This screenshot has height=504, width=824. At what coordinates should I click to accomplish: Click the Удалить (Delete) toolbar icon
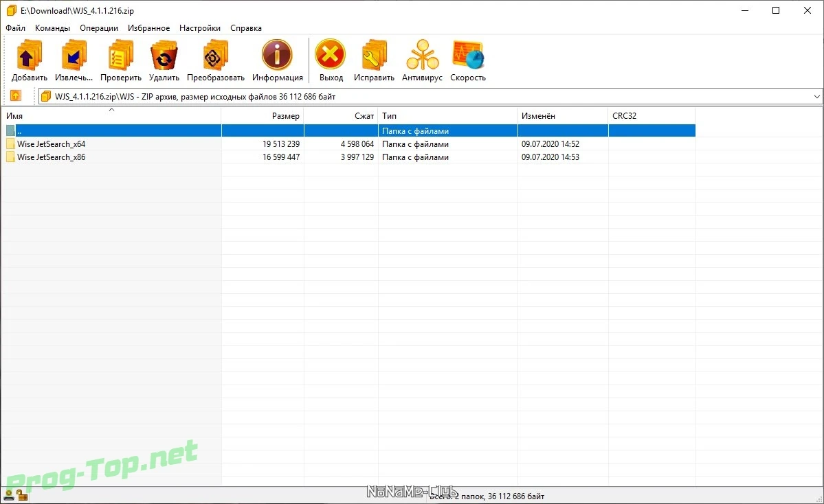tap(164, 55)
